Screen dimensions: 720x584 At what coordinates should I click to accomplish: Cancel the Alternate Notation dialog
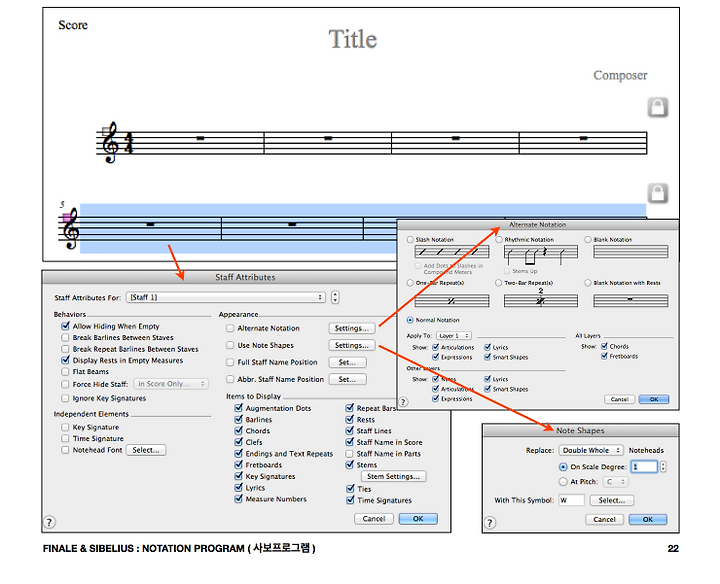pos(619,399)
